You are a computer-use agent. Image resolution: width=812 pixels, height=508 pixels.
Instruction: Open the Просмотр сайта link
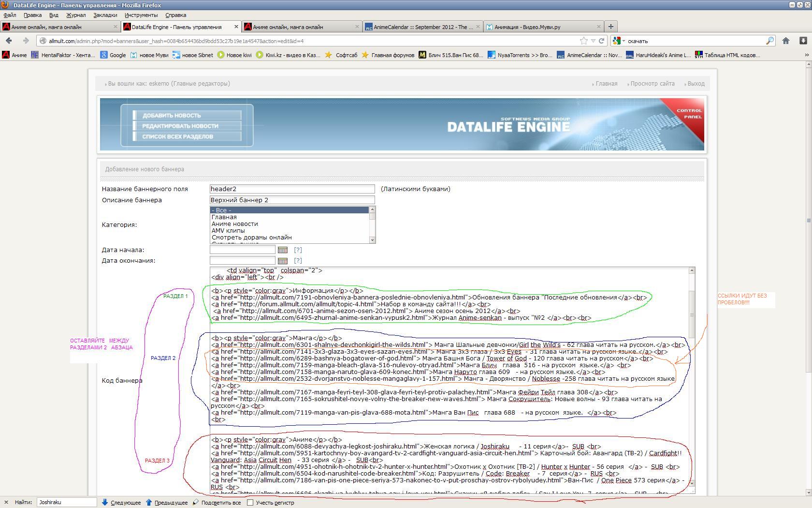coord(652,84)
